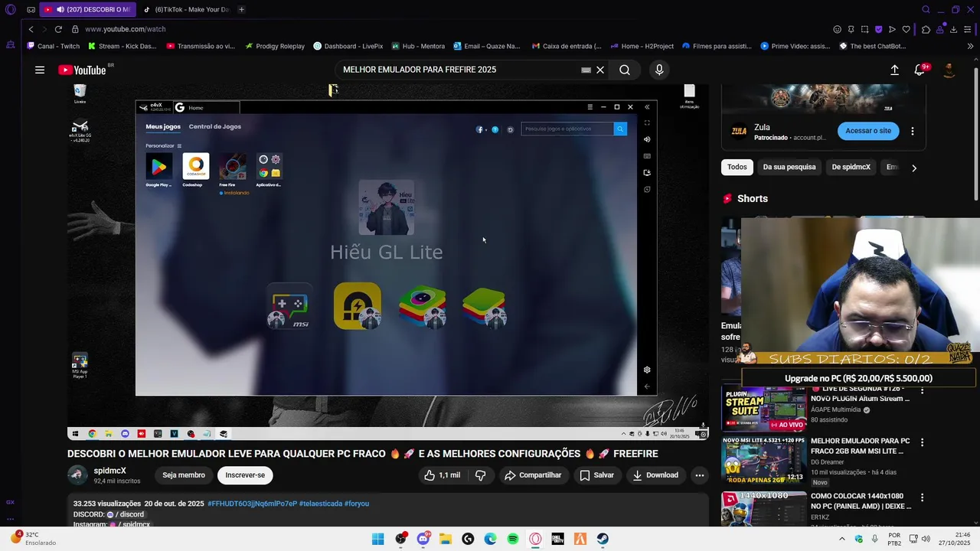
Task: Switch to DESCOBRI O ME browser tab
Action: click(x=87, y=9)
